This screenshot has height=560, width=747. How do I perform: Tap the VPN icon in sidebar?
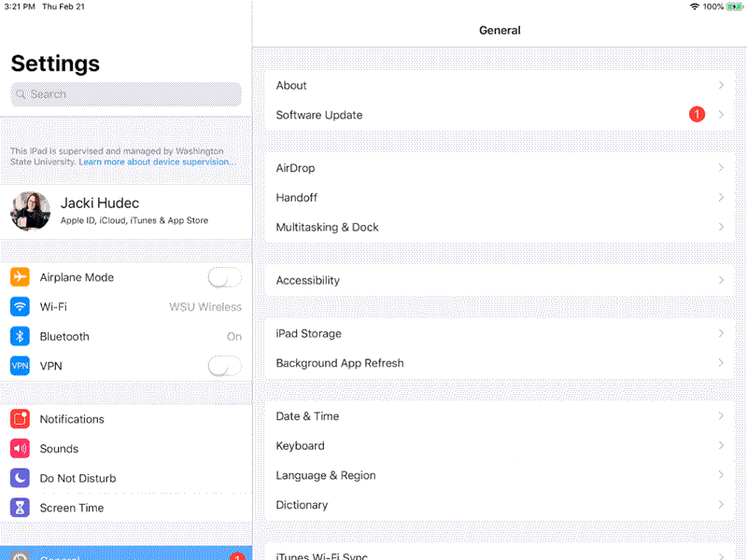tap(20, 366)
